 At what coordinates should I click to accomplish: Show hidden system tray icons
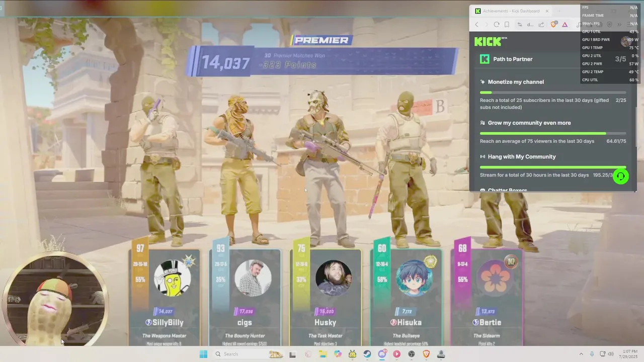click(581, 354)
